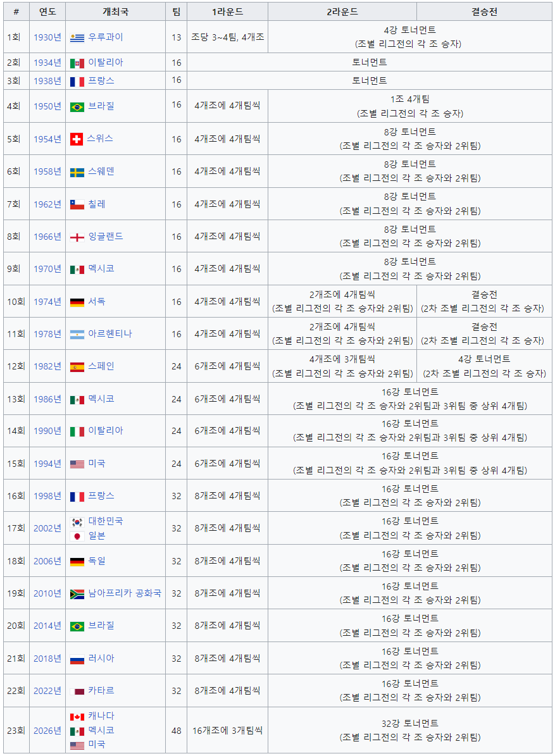This screenshot has width=555, height=756.
Task: Open the 2026년 year link
Action: point(47,731)
